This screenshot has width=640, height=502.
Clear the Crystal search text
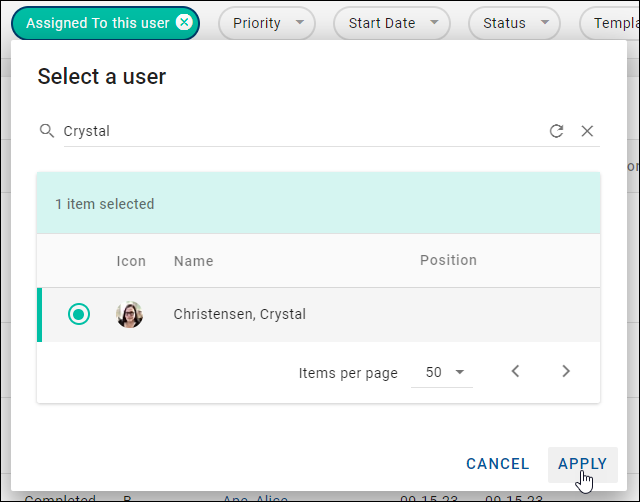pos(587,131)
